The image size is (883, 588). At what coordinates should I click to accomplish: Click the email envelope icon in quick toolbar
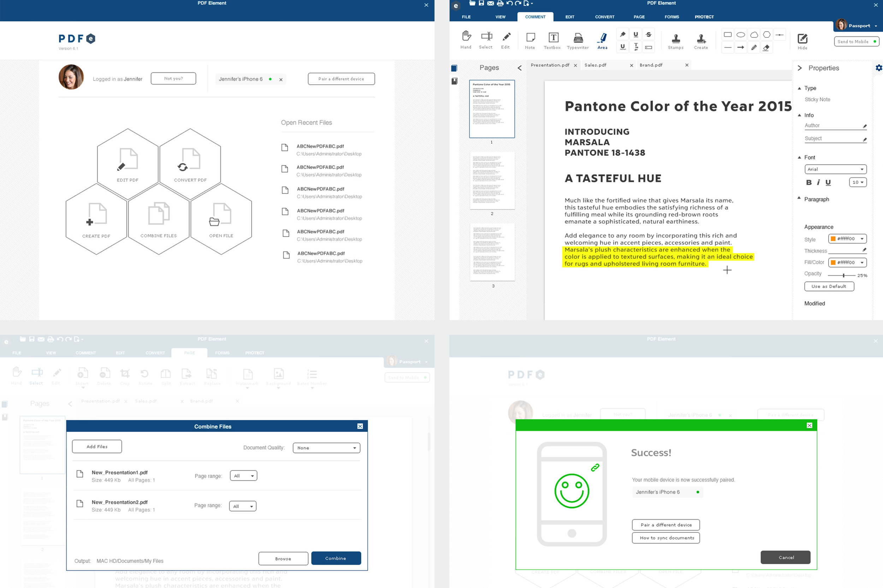491,4
